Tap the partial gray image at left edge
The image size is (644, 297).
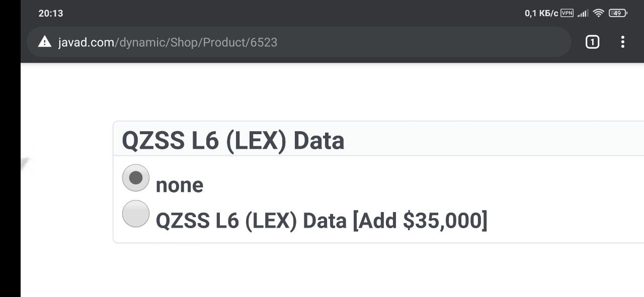coord(27,161)
